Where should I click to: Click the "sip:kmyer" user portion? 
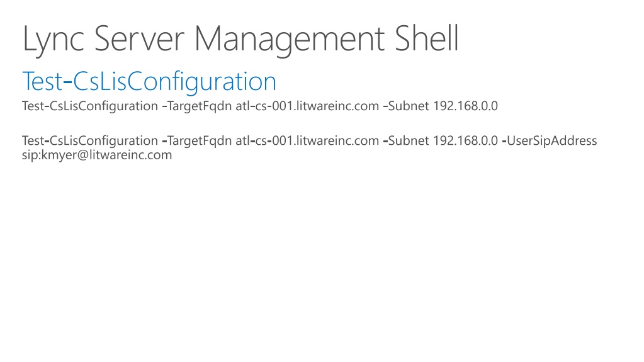tap(49, 156)
